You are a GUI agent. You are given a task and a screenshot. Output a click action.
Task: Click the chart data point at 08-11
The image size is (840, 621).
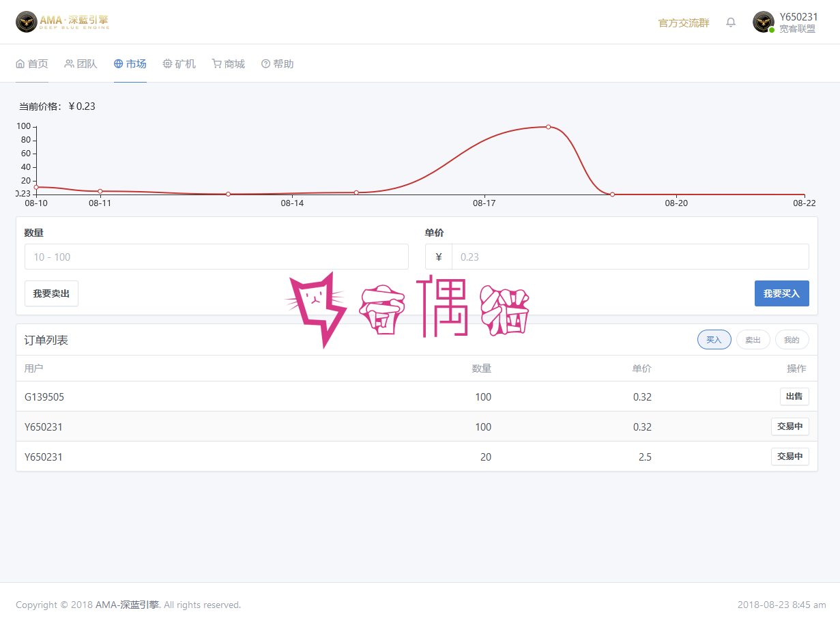100,191
